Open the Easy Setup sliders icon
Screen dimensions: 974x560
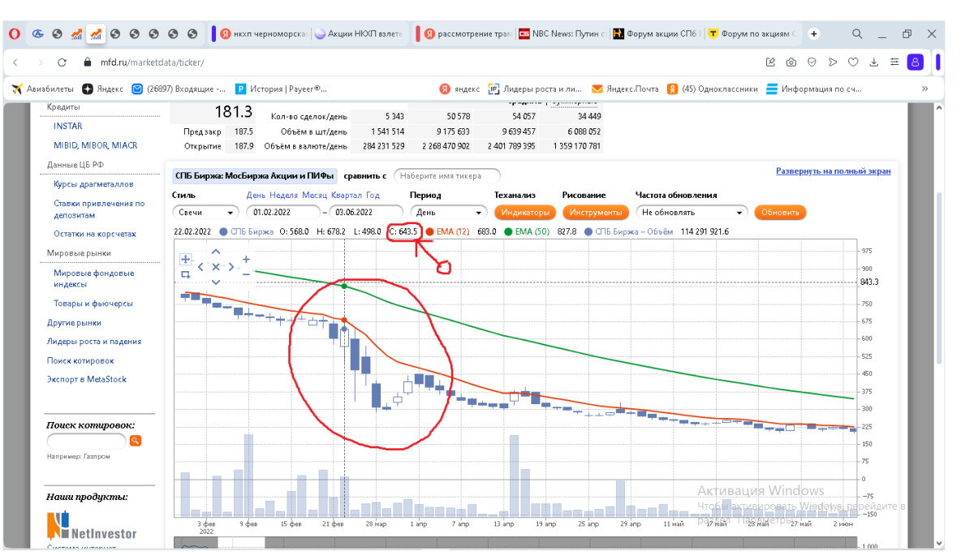coord(894,62)
